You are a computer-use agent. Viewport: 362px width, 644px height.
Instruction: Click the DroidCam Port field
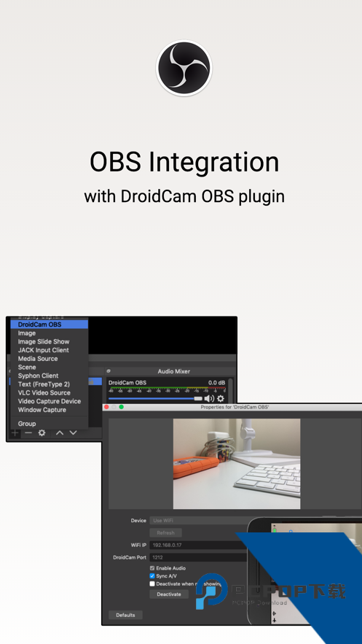pyautogui.click(x=199, y=558)
